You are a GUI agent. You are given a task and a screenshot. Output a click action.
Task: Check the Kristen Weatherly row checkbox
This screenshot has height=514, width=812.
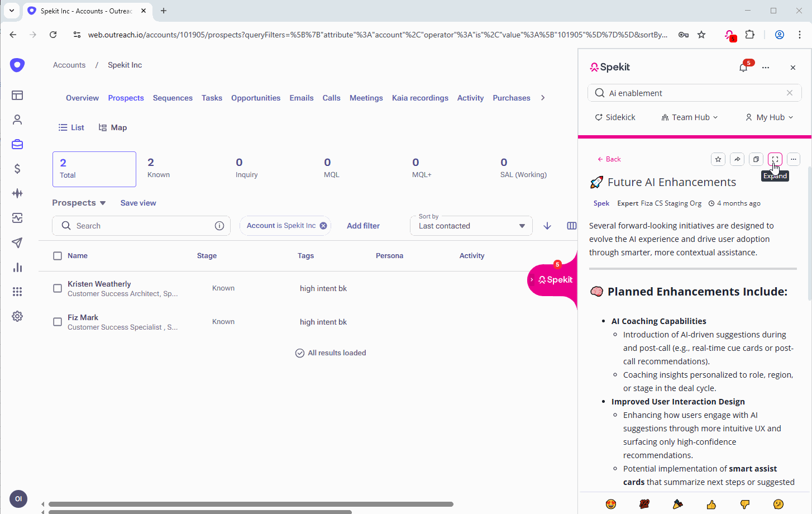click(58, 288)
